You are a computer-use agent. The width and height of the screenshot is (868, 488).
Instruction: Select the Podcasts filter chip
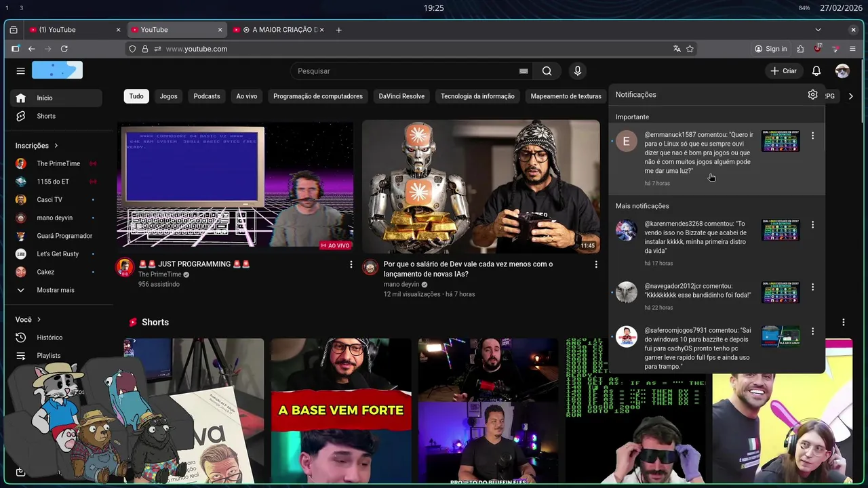pyautogui.click(x=207, y=96)
